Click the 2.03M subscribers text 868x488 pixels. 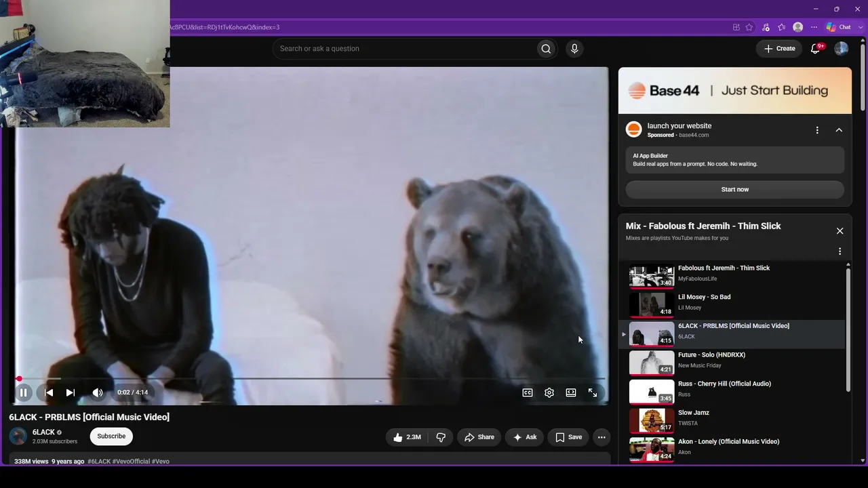point(55,442)
